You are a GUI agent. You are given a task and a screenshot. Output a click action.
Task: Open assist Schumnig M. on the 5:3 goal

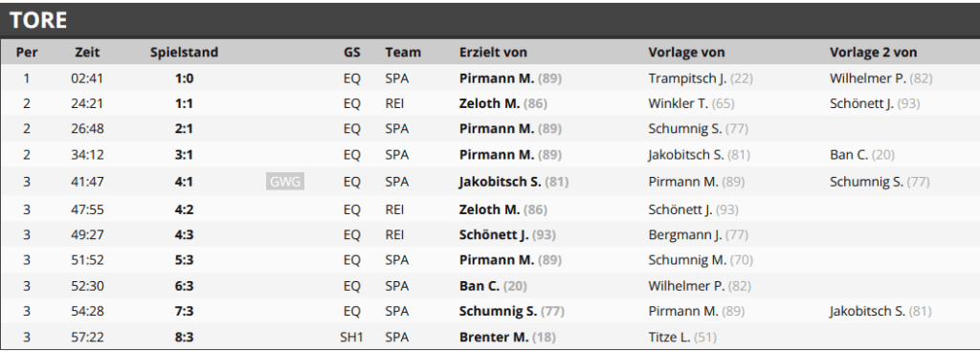point(687,260)
